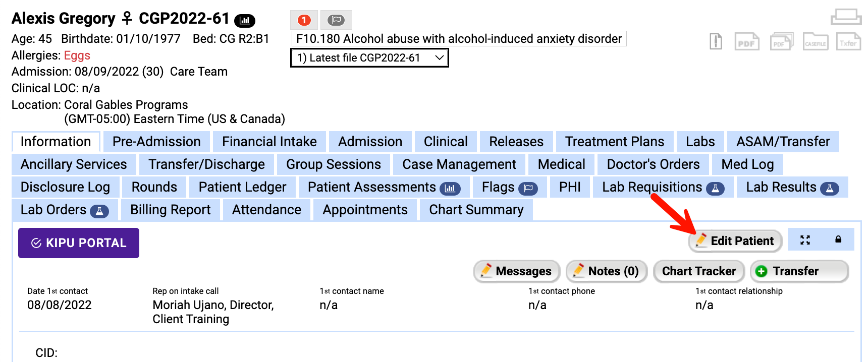Toggle the expand fullscreen arrows icon
Image resolution: width=868 pixels, height=362 pixels.
[805, 240]
